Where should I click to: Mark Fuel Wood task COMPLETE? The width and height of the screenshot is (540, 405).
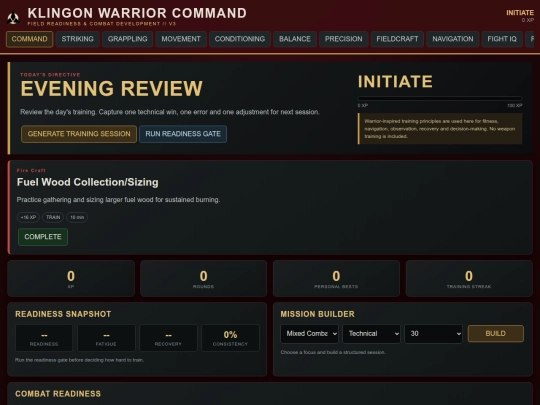pos(43,237)
